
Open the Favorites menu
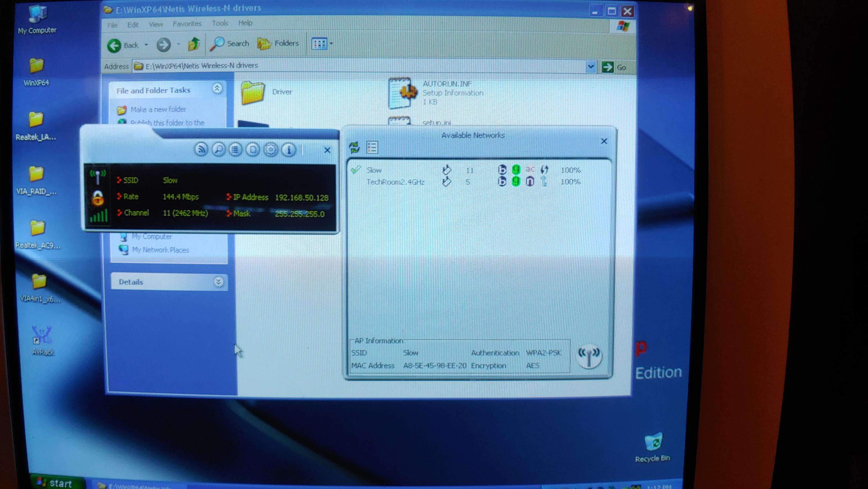point(187,24)
